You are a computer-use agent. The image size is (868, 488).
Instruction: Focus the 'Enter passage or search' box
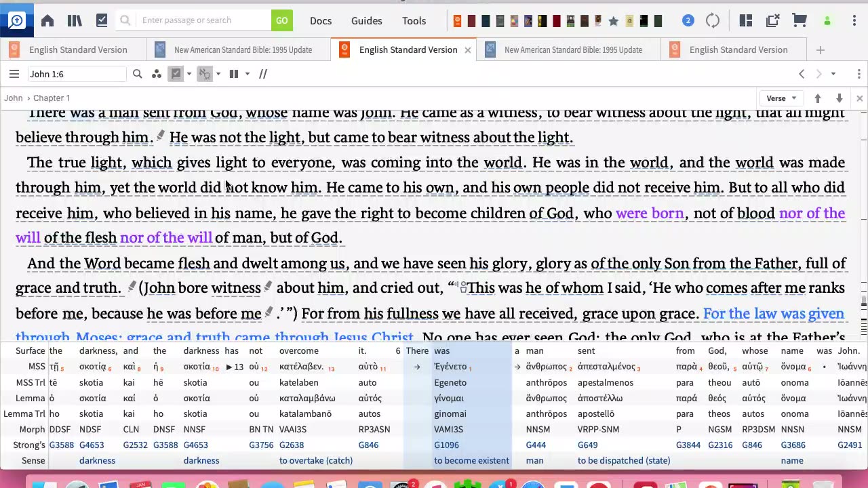pyautogui.click(x=203, y=20)
